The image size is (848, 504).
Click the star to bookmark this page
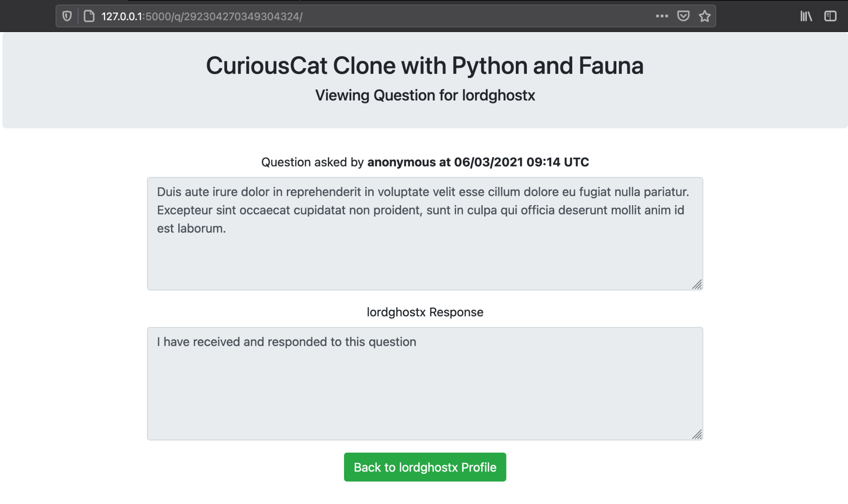coord(705,16)
